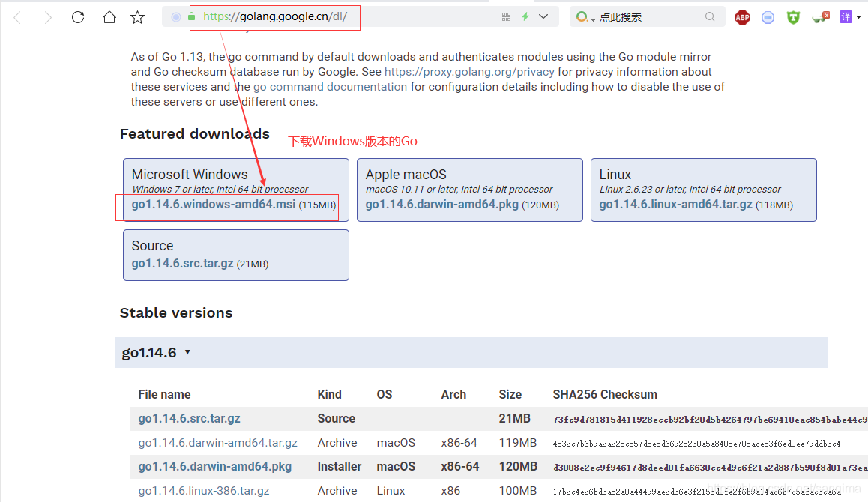The width and height of the screenshot is (868, 502).
Task: Click the Size column header
Action: [x=510, y=395]
